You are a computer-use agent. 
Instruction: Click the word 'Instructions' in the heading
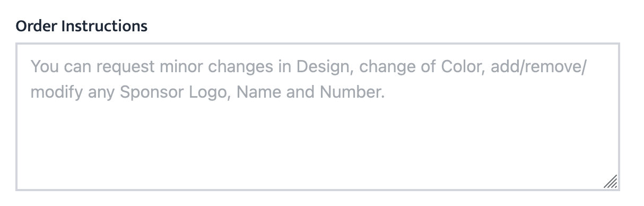coord(105,25)
